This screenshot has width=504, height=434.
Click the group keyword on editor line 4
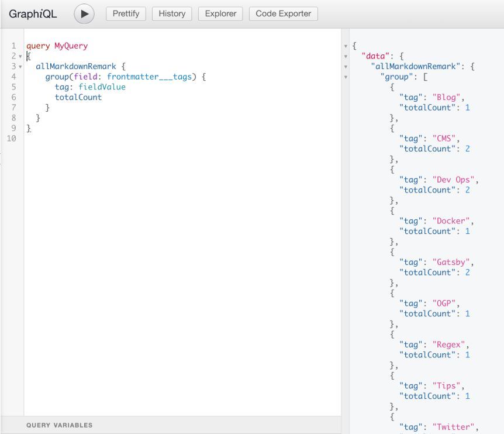57,77
